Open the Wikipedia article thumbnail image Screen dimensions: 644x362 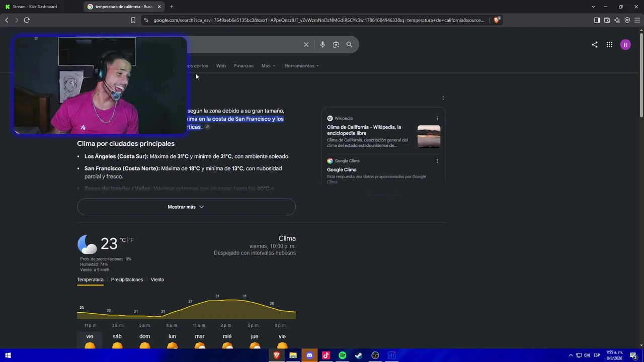tap(429, 136)
